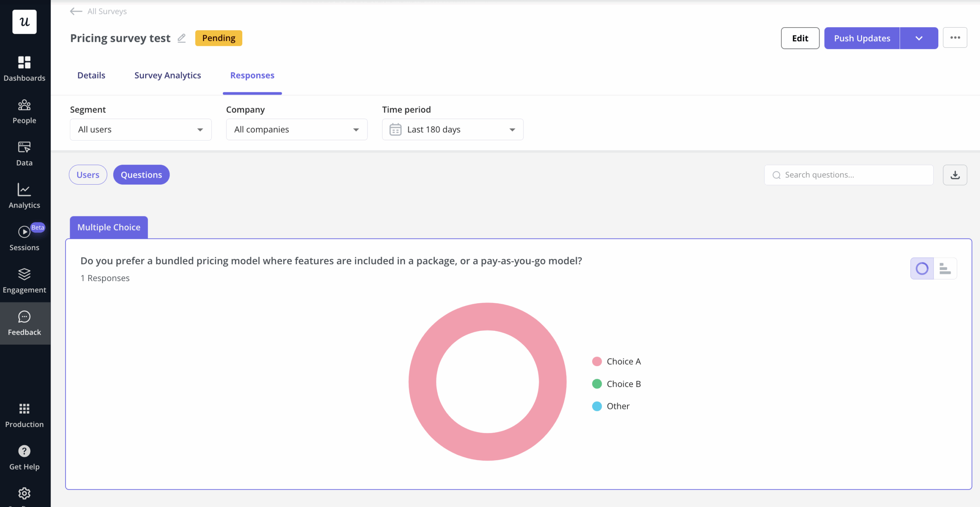Open the Details tab
This screenshot has width=980, height=507.
[91, 75]
